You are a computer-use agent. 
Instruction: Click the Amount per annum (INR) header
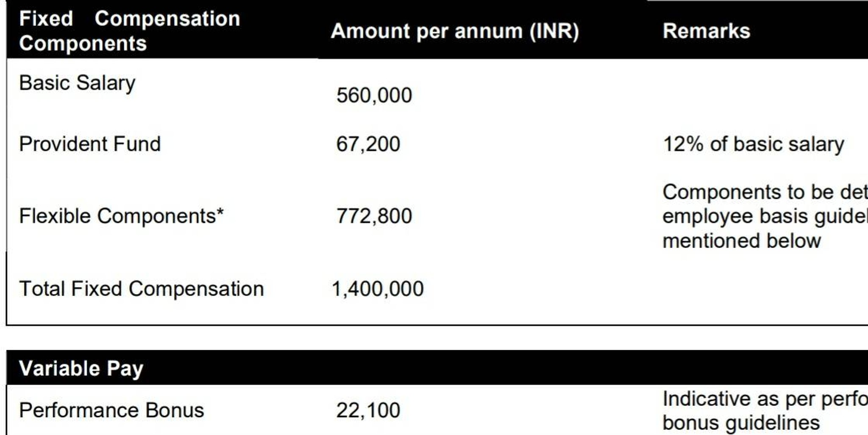pyautogui.click(x=455, y=31)
